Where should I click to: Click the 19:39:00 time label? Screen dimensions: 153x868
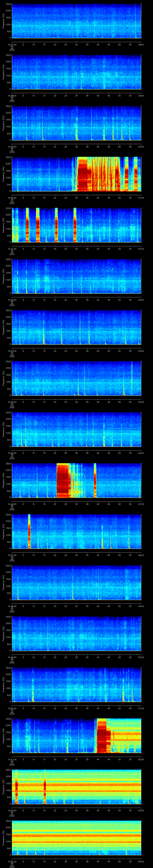click(x=12, y=147)
